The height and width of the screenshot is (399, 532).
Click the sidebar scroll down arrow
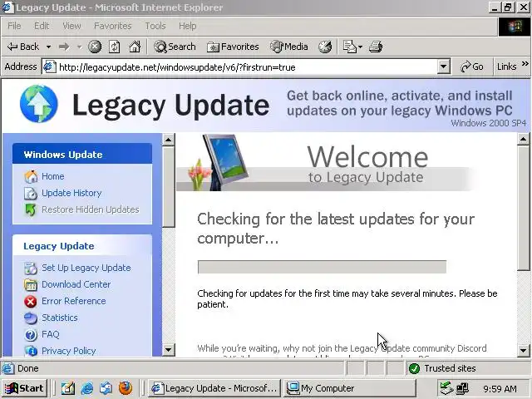[x=169, y=349]
